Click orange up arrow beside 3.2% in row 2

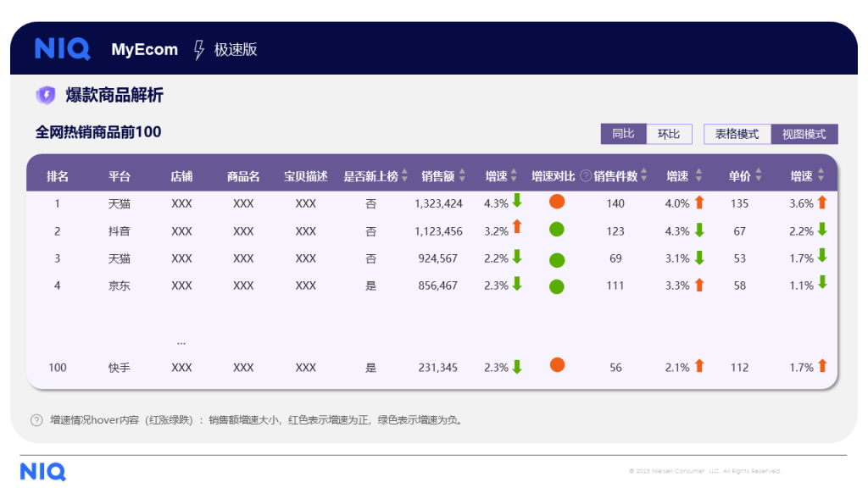[x=517, y=226]
